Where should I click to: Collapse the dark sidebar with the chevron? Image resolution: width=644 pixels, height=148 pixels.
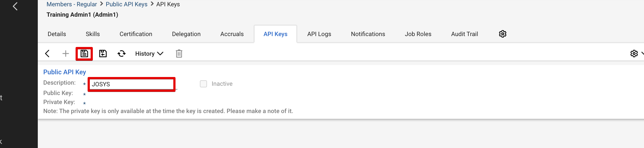[15, 6]
